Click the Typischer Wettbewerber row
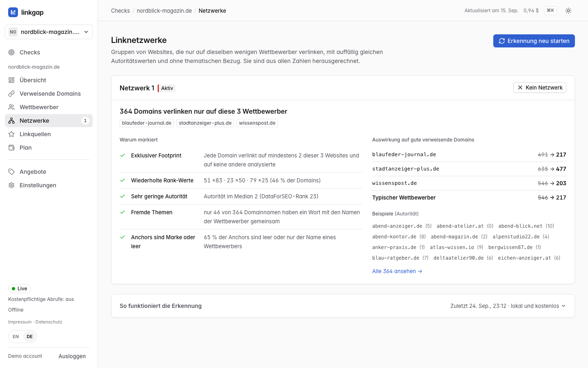Screen dimensions: 588x368 469,197
